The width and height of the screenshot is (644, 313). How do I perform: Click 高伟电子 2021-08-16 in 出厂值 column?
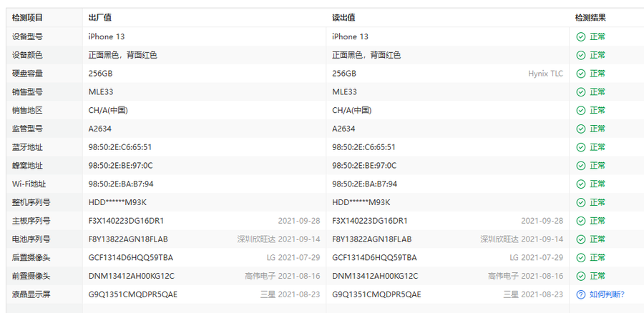tap(283, 276)
